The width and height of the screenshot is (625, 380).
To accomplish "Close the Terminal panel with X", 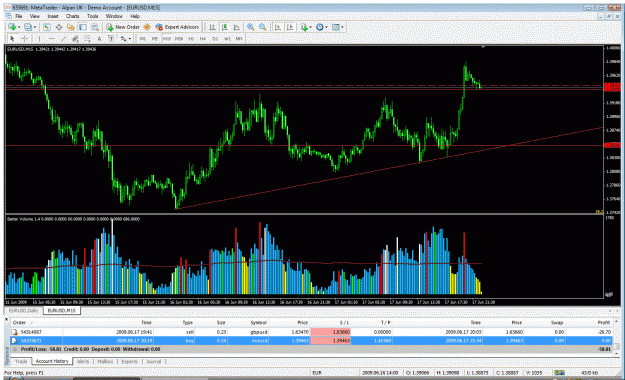I will (x=6, y=319).
